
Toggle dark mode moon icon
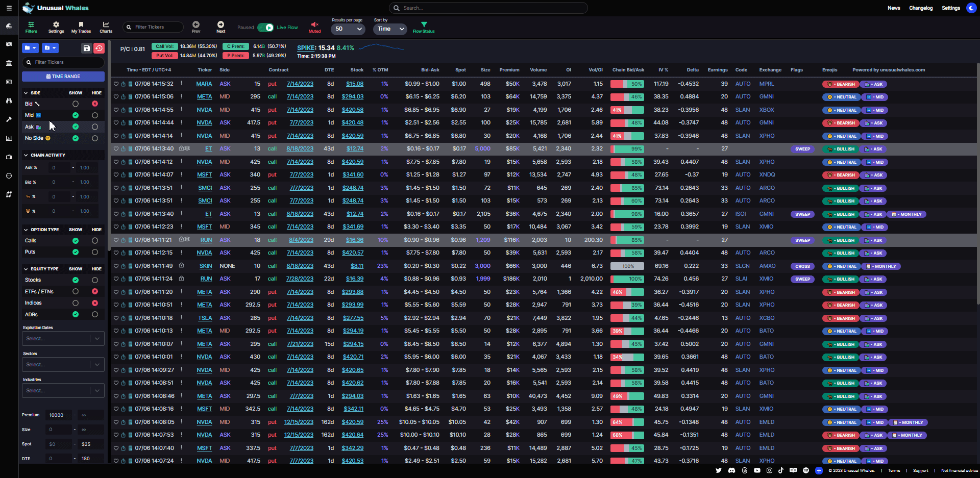click(971, 8)
